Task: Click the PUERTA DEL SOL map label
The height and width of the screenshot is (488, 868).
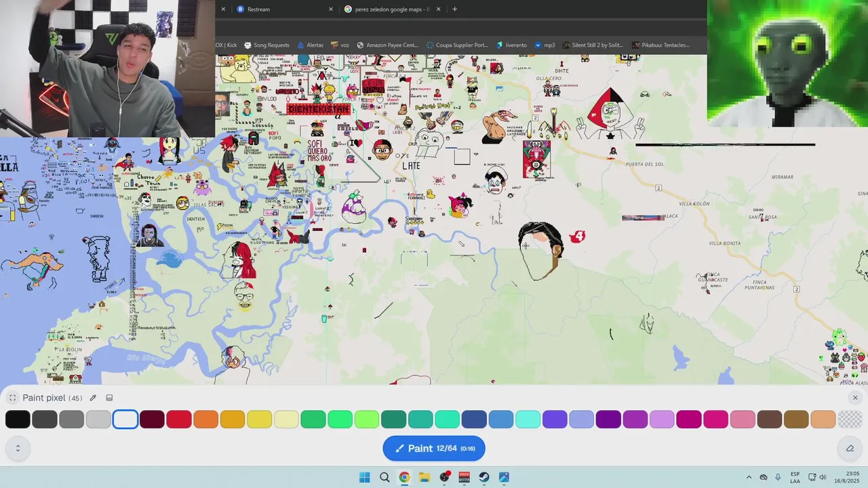Action: point(645,164)
